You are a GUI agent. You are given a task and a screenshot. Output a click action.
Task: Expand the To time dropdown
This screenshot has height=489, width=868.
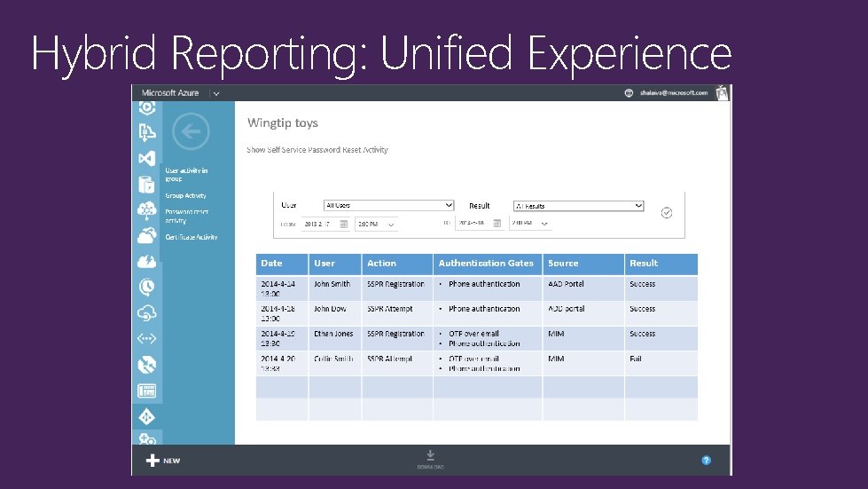[x=530, y=223]
